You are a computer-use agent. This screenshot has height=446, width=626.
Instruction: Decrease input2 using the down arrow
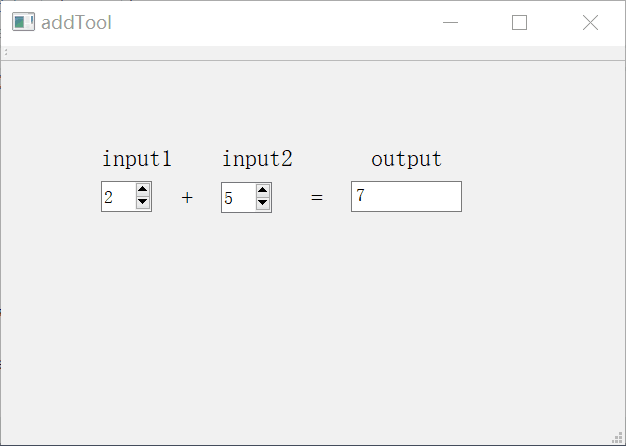coord(262,203)
